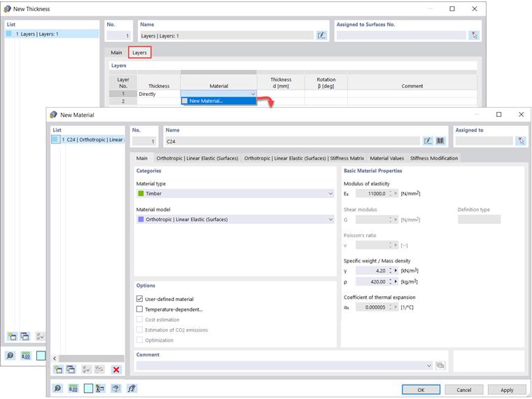Select list item 1 C24 | Orthotropic | Linear
This screenshot has height=399, width=532.
click(x=88, y=139)
